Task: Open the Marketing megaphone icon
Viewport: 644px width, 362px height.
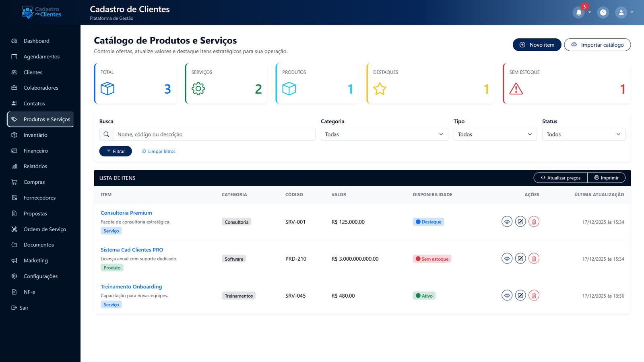Action: [14, 260]
